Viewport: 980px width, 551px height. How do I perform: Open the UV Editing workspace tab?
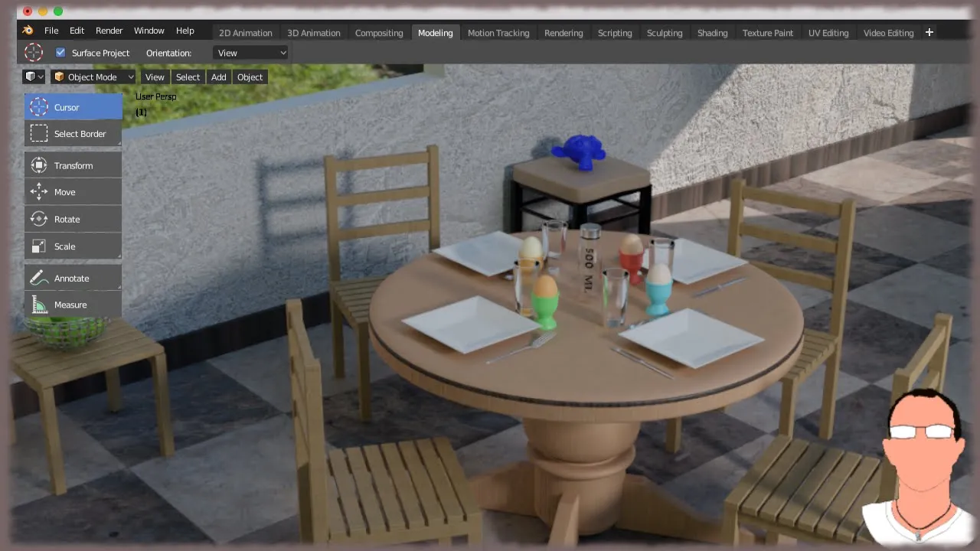(x=828, y=33)
